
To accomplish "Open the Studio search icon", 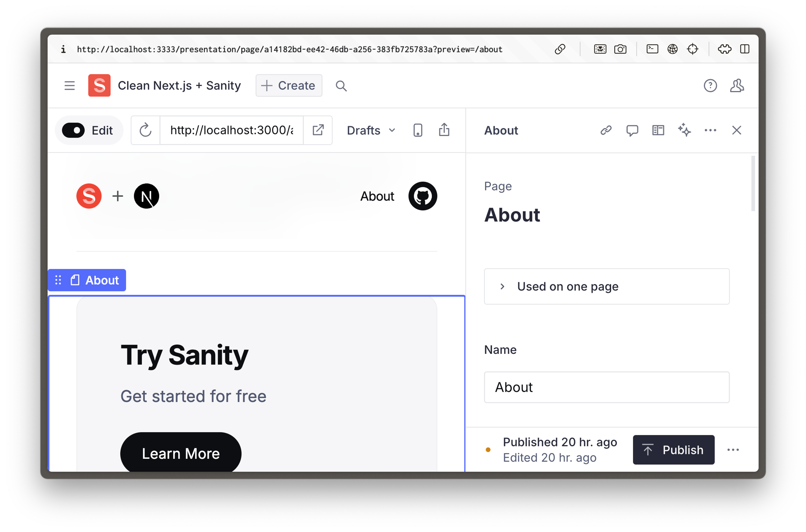I will [341, 86].
